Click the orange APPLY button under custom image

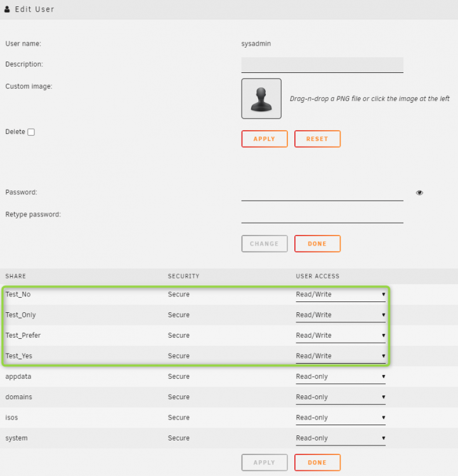265,139
